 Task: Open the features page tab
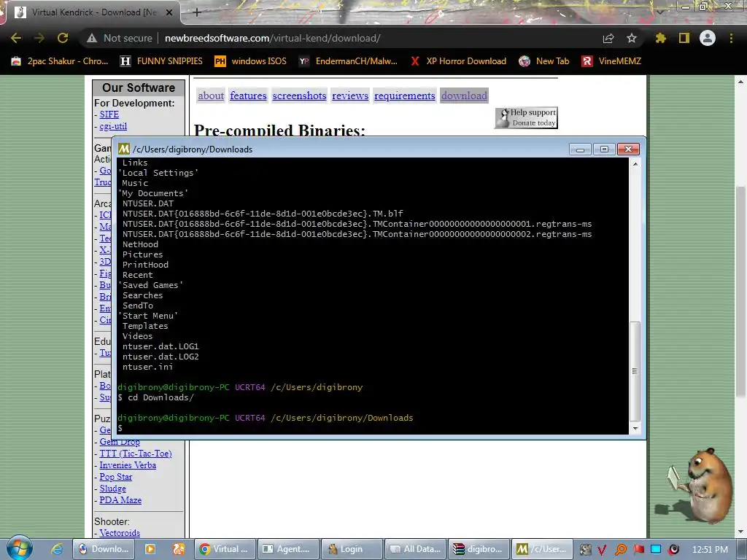point(248,96)
